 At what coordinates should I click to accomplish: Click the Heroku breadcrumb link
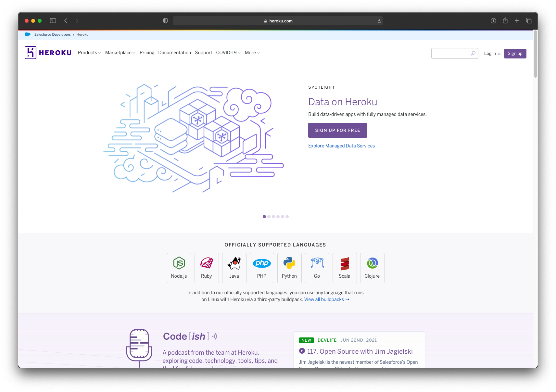[82, 34]
